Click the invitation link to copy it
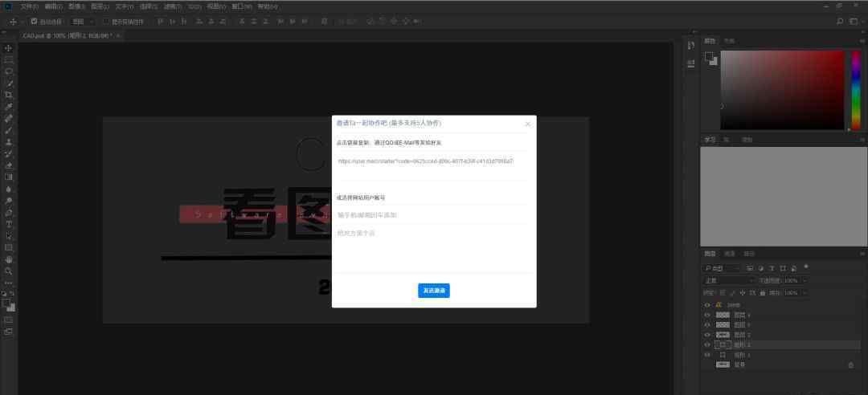The width and height of the screenshot is (868, 395). 425,161
